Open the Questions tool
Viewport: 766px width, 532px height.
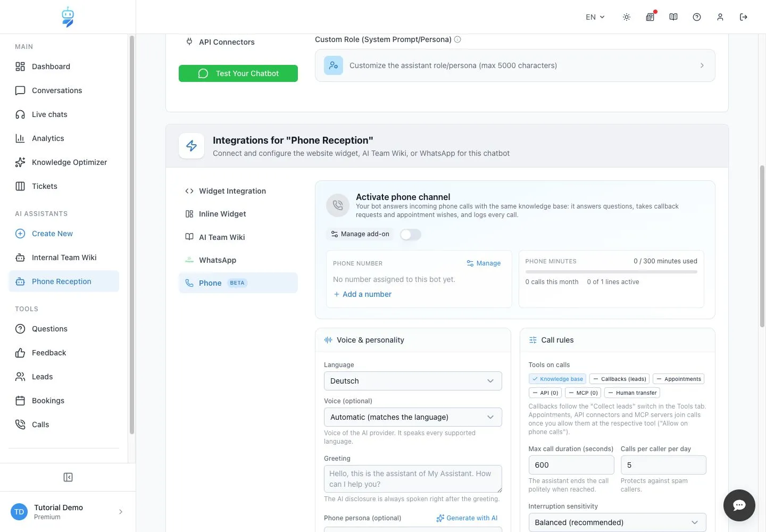click(x=64, y=329)
